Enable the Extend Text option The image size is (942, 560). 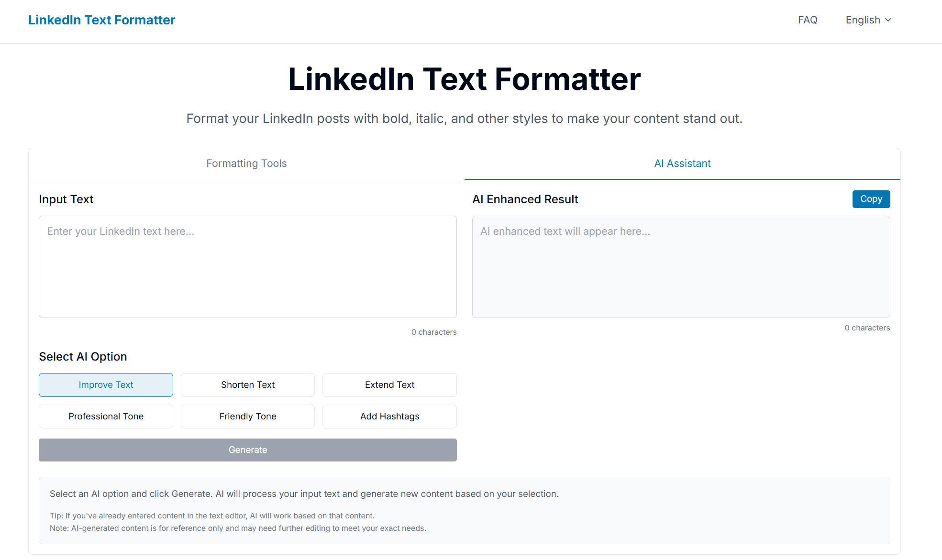click(x=389, y=384)
